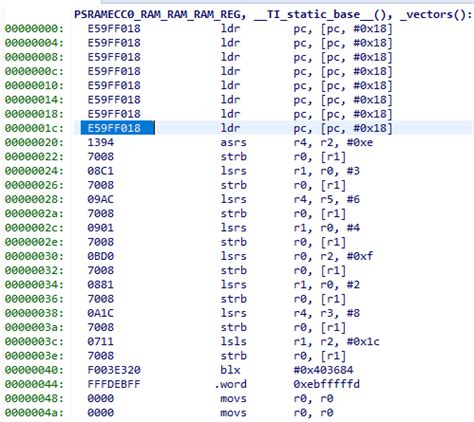Click address 00000040
The image size is (474, 422).
click(34, 370)
